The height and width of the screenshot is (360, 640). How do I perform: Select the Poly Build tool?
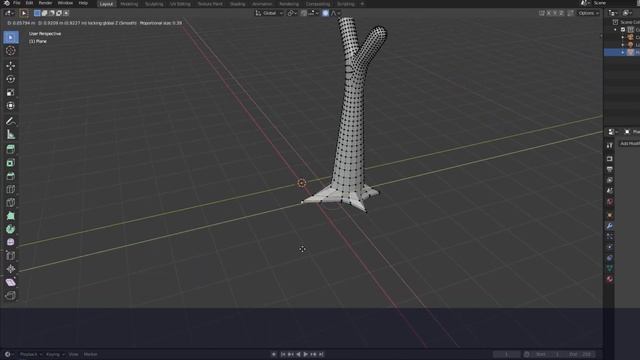pyautogui.click(x=11, y=229)
